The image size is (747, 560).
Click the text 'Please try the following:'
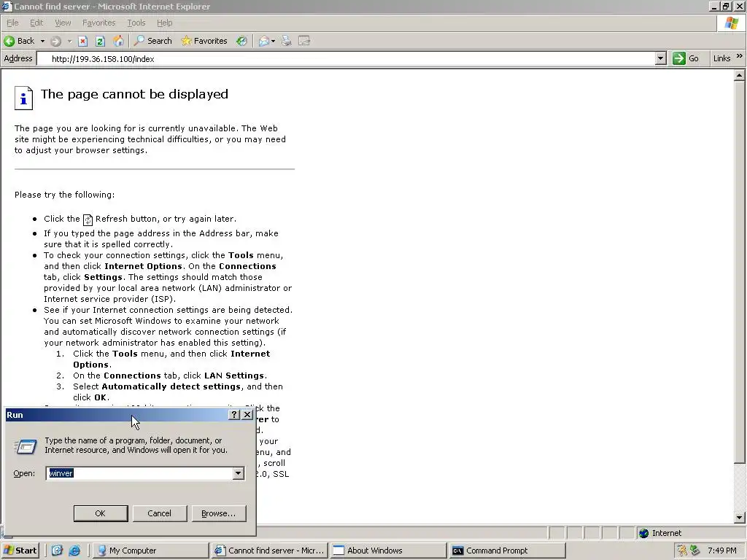pos(64,195)
